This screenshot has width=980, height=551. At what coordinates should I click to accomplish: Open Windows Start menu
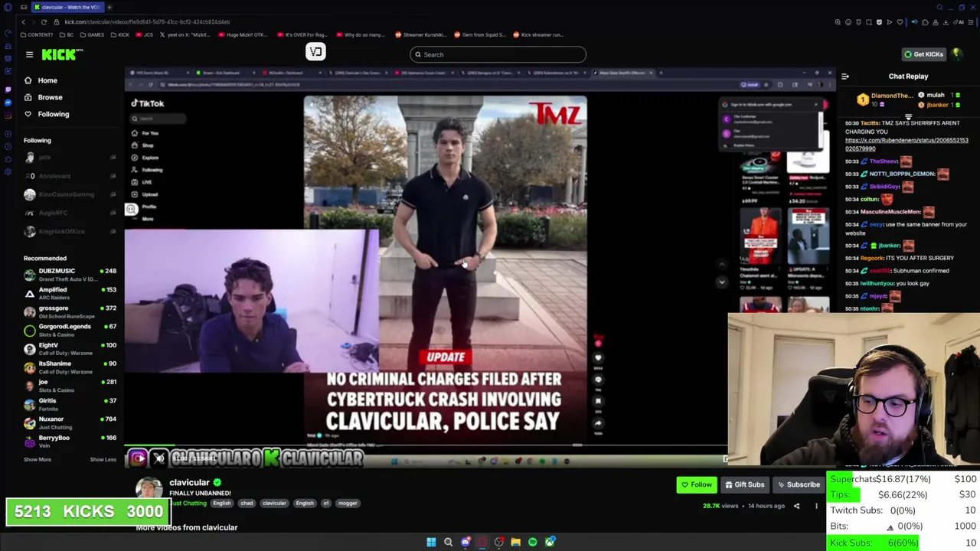[x=431, y=542]
